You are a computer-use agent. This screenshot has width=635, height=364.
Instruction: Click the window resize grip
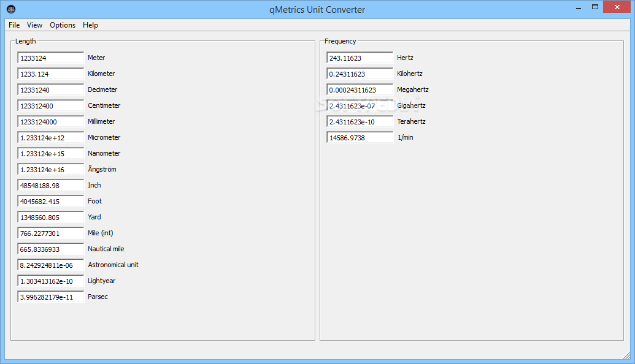click(x=626, y=355)
